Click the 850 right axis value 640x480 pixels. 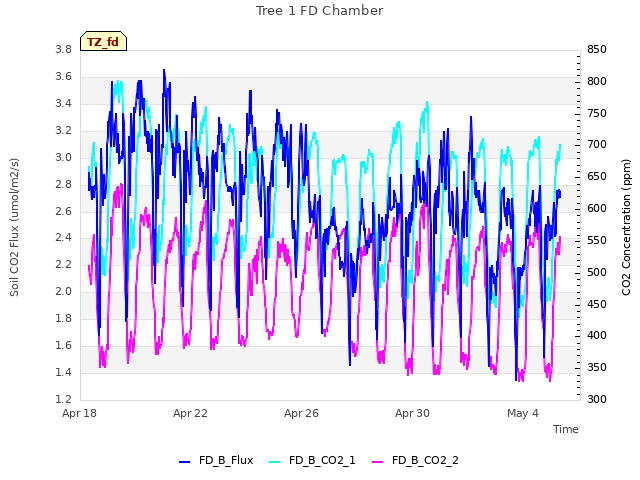coord(597,50)
